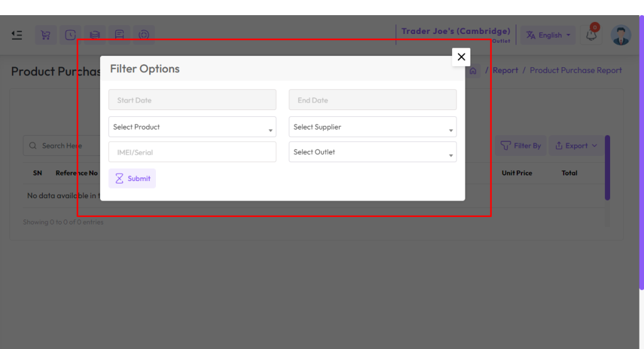Open the notifications bell
Viewport: 644px width, 349px height.
pyautogui.click(x=591, y=35)
